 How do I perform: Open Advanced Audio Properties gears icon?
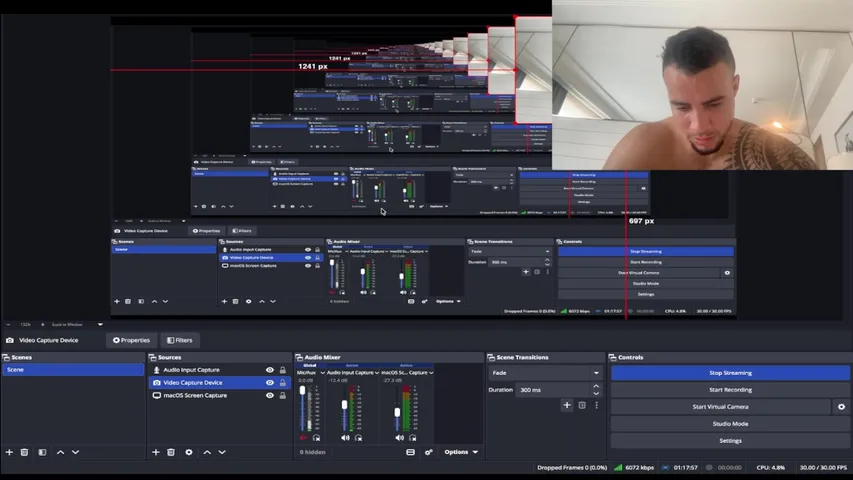[x=429, y=452]
